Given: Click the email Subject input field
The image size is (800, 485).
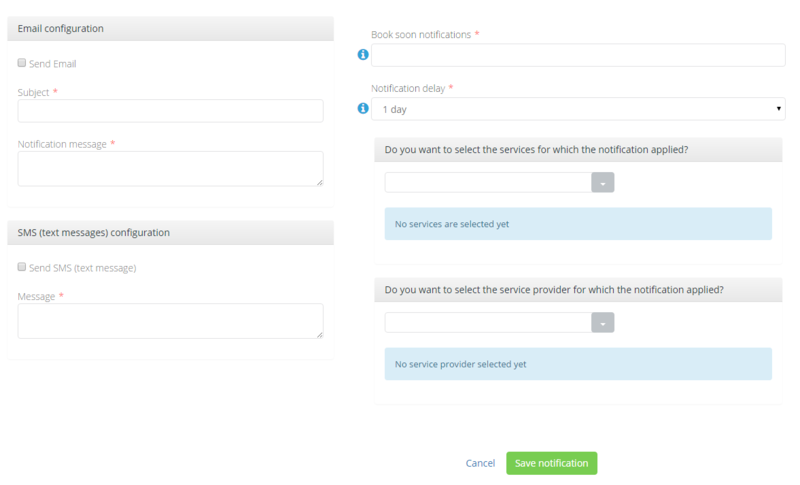Looking at the screenshot, I should tap(170, 111).
